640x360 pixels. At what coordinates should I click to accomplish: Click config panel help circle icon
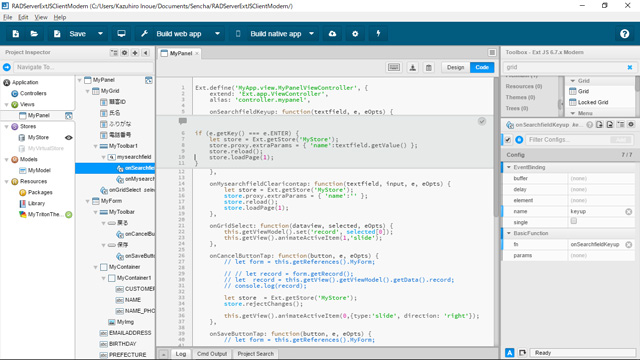pos(589,125)
